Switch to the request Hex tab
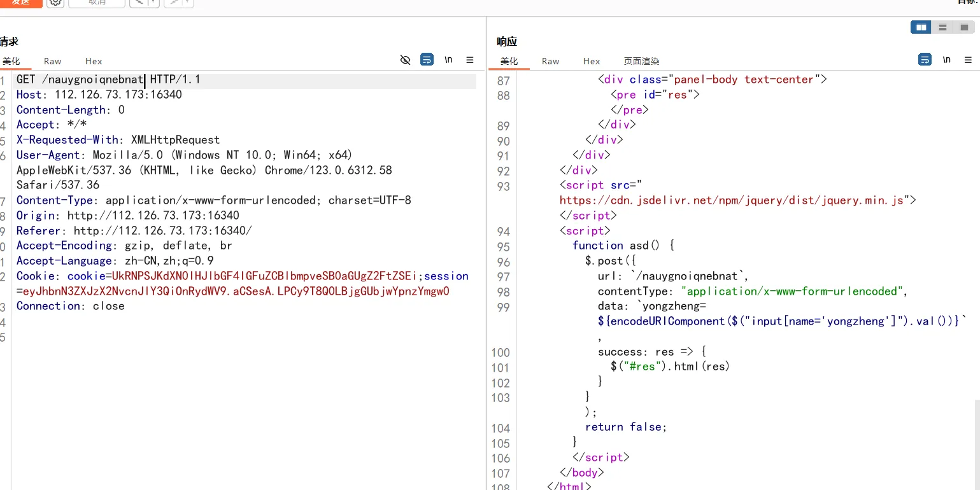980x490 pixels. [94, 61]
